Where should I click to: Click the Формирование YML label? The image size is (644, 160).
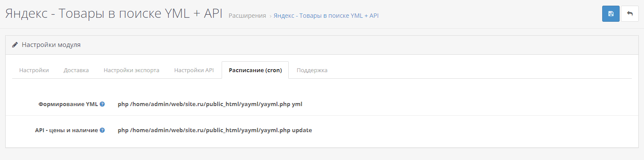[x=68, y=104]
